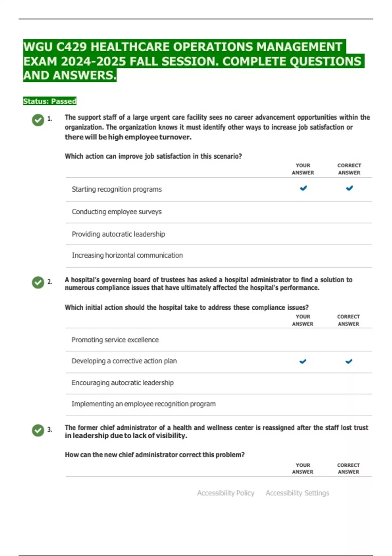Screen dimensions: 392x556
Task: Click the WGU C429 exam title heading
Action: (x=193, y=61)
